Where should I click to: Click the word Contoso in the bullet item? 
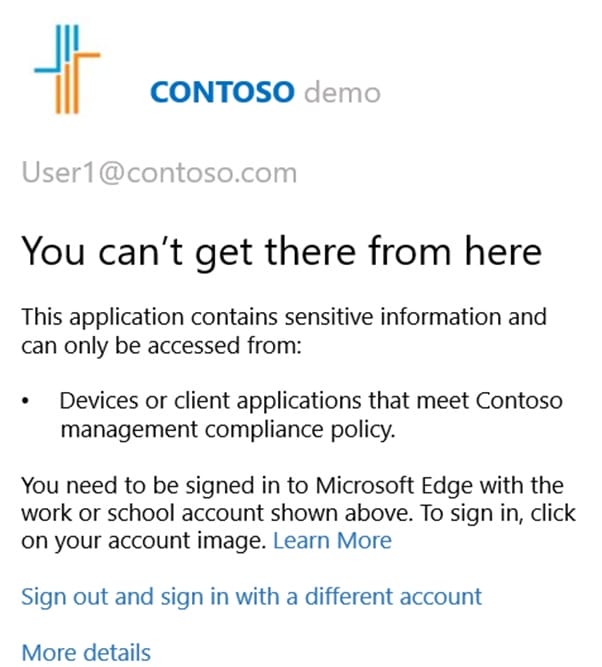519,401
